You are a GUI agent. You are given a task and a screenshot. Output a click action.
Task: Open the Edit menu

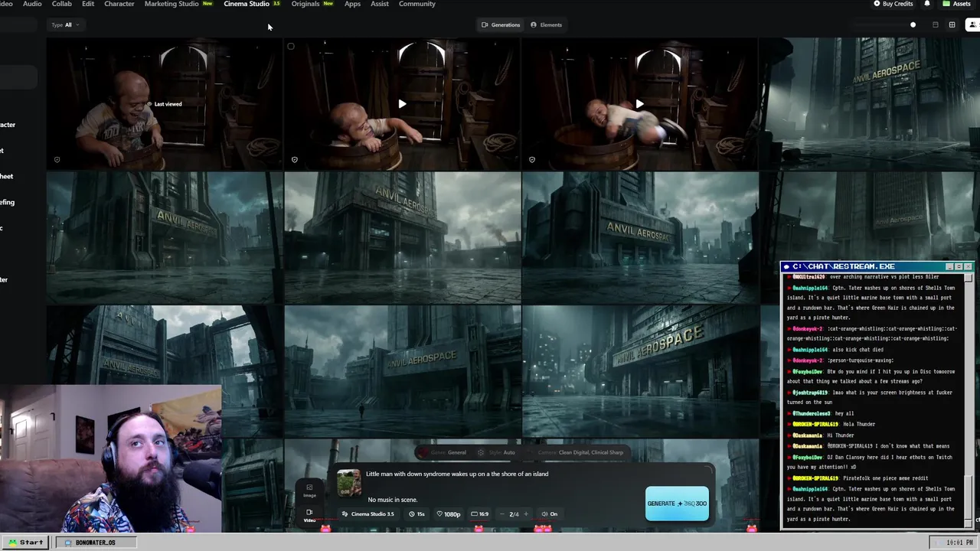(x=88, y=4)
